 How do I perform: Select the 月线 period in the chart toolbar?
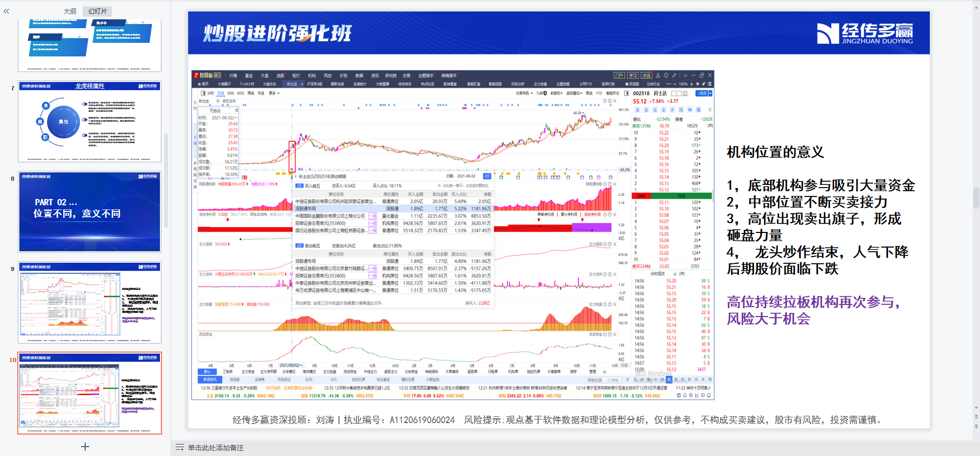[x=261, y=93]
